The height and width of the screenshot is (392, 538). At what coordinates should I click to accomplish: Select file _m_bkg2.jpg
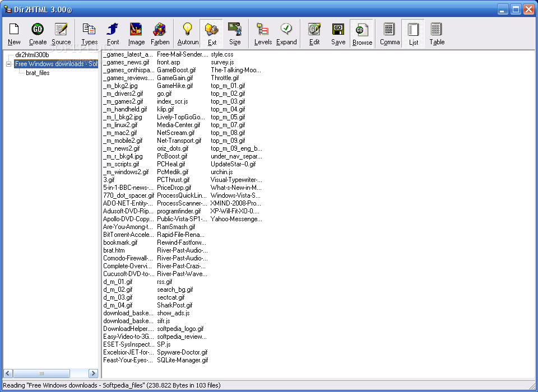120,86
